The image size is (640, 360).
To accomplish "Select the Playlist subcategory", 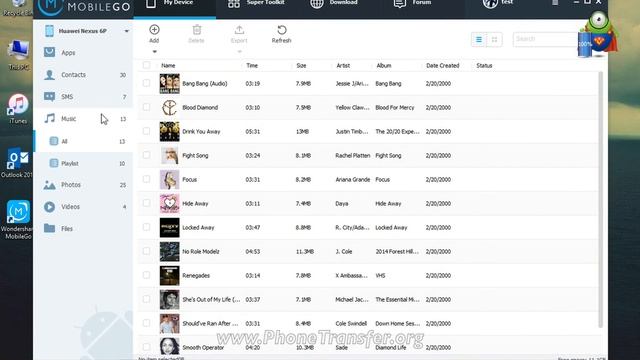I will tap(83, 163).
